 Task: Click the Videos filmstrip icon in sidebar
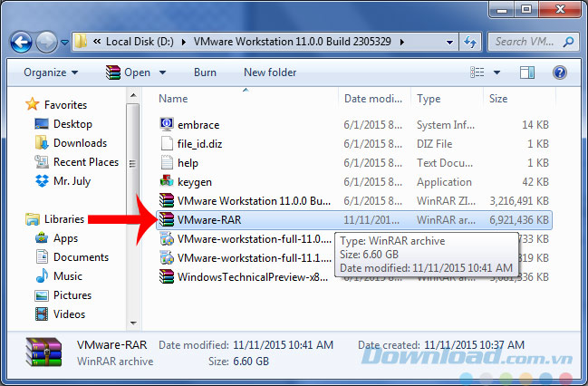pos(42,314)
